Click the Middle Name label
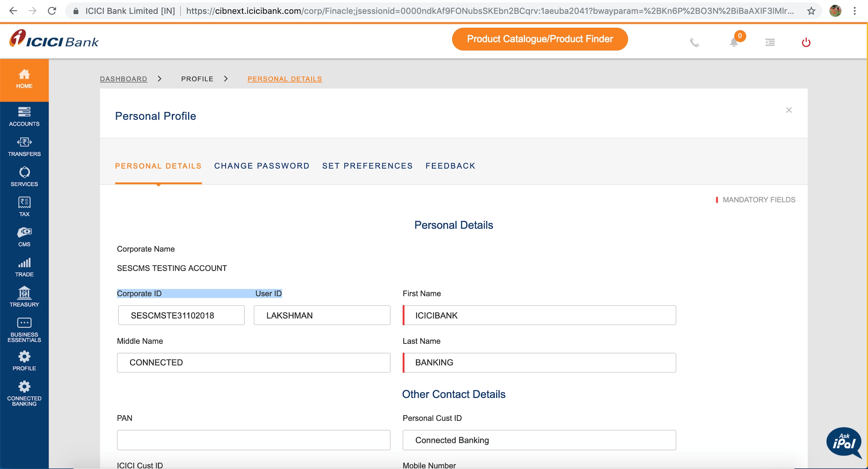Image resolution: width=868 pixels, height=469 pixels. click(x=140, y=341)
